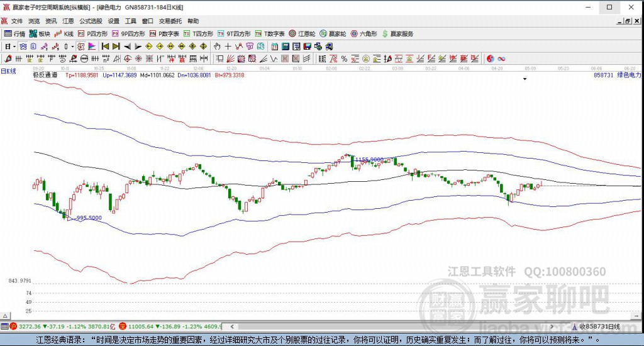The height and width of the screenshot is (346, 644).
Task: Click the black triangle chart marker
Action: click(525, 79)
